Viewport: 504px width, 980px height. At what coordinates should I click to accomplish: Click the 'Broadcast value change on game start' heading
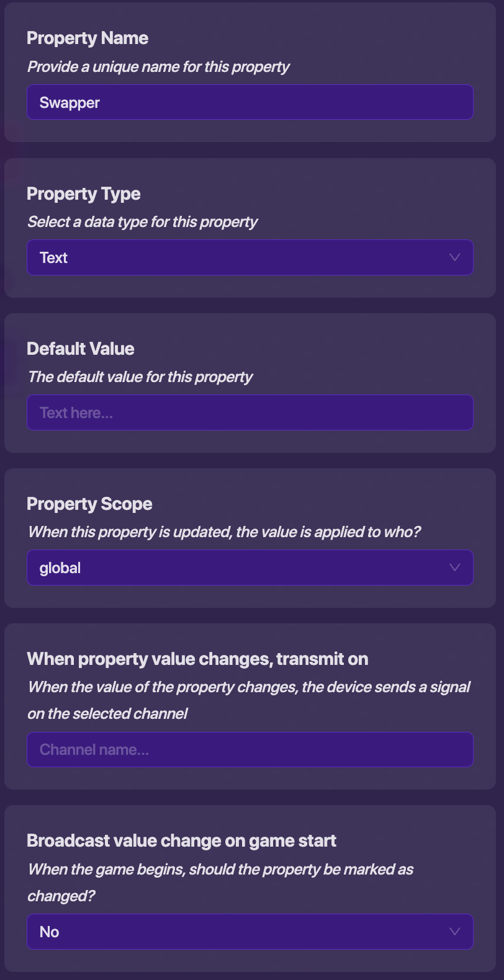pyautogui.click(x=181, y=840)
